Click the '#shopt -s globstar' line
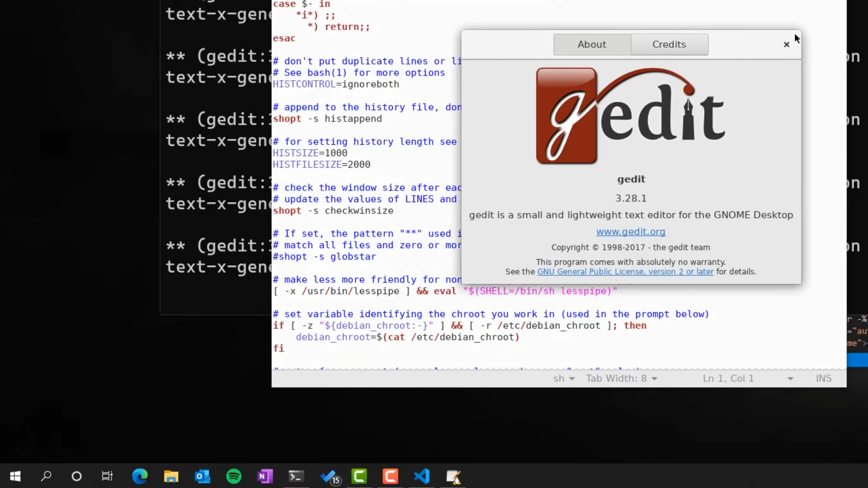868x488 pixels. [x=324, y=257]
